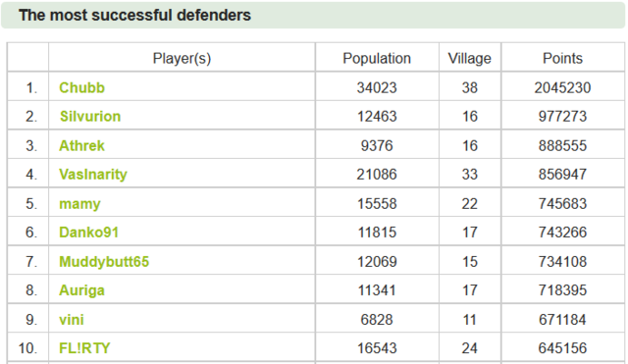
Task: Open player profile Chubb
Action: (x=81, y=87)
